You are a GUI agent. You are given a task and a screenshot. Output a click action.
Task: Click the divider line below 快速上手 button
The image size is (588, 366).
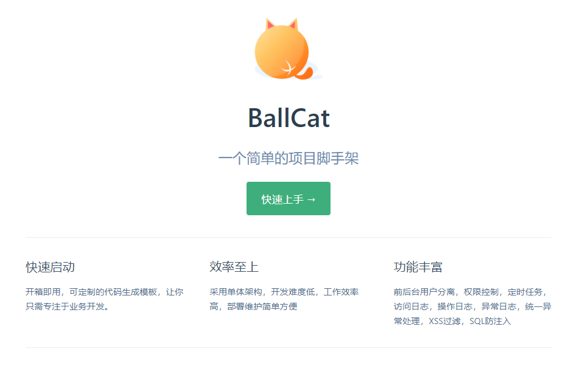pyautogui.click(x=289, y=237)
